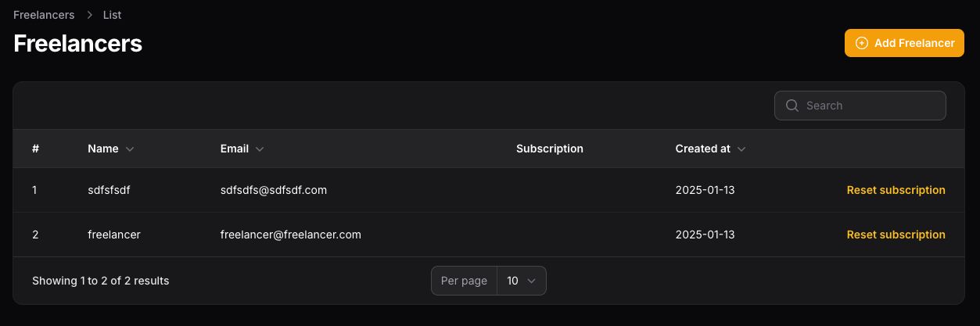Click the sdfsdfs@sdfsdf.com email cell

(273, 190)
